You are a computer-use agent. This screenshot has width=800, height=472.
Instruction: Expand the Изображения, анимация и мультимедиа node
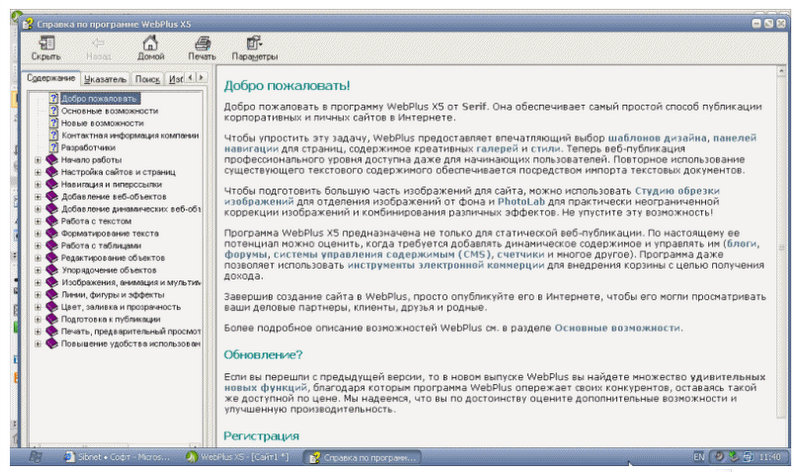click(x=38, y=282)
